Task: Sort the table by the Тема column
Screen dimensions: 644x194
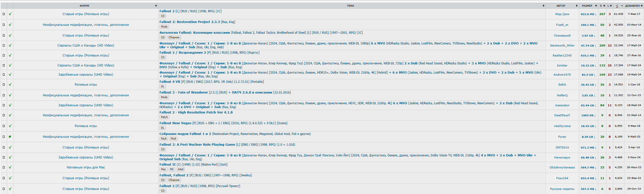Action: coord(352,6)
